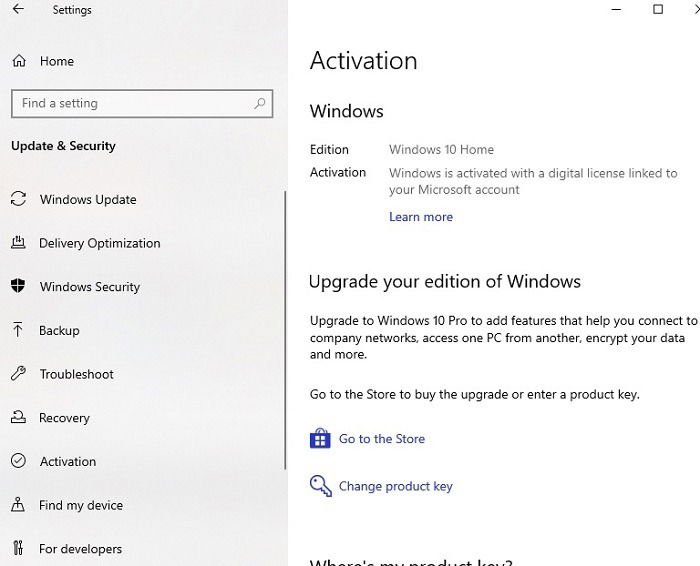Click the Learn more link

pos(421,217)
